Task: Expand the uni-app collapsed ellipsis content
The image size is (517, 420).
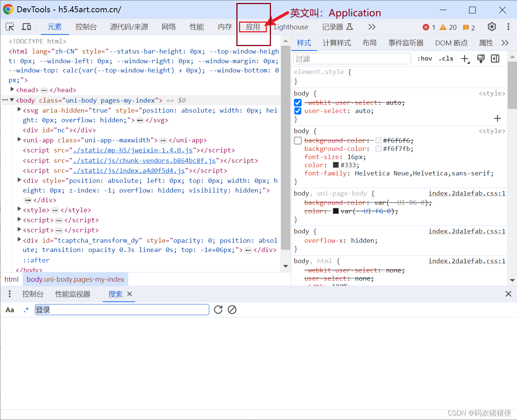Action: [163, 140]
